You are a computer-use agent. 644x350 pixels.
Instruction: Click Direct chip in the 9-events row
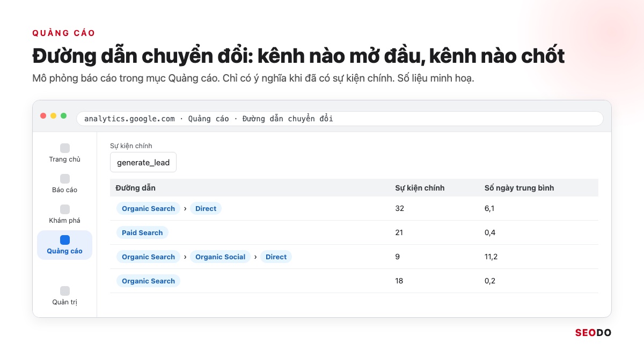pos(276,257)
